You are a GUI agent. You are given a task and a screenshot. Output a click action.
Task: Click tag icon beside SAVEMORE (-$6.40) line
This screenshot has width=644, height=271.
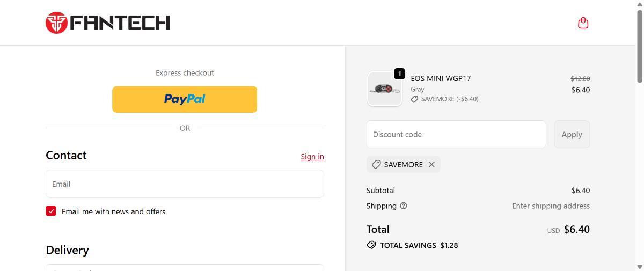point(414,99)
